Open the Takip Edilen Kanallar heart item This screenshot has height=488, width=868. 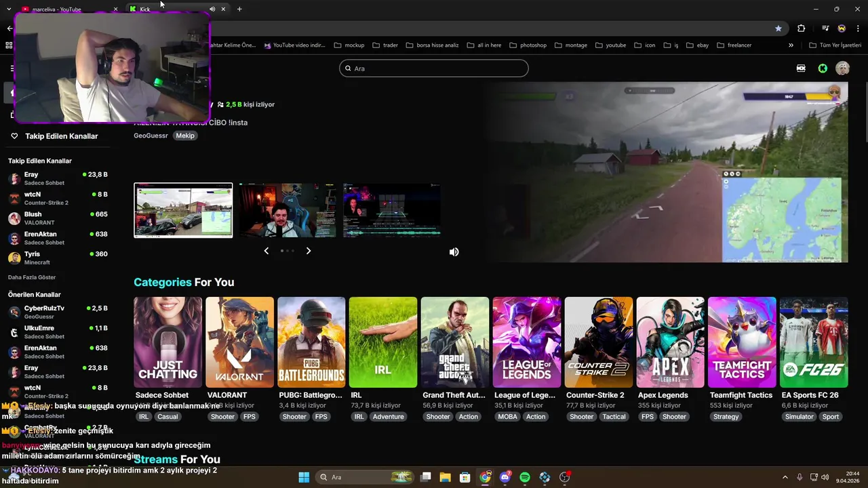pyautogui.click(x=54, y=136)
